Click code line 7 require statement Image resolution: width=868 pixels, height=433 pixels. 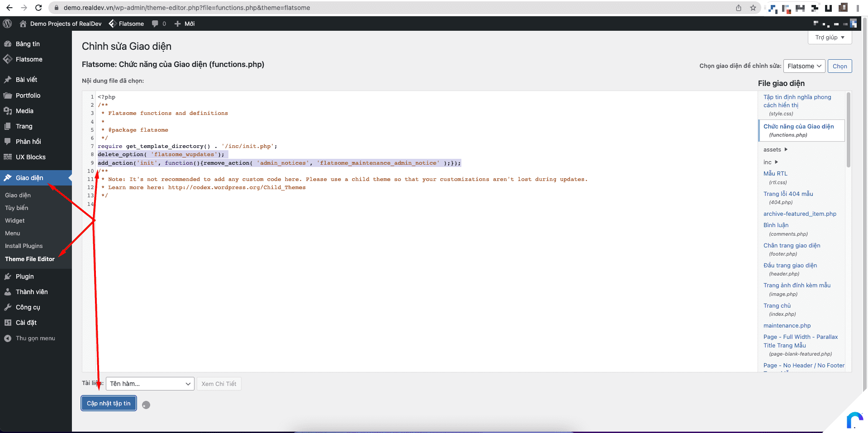click(187, 146)
